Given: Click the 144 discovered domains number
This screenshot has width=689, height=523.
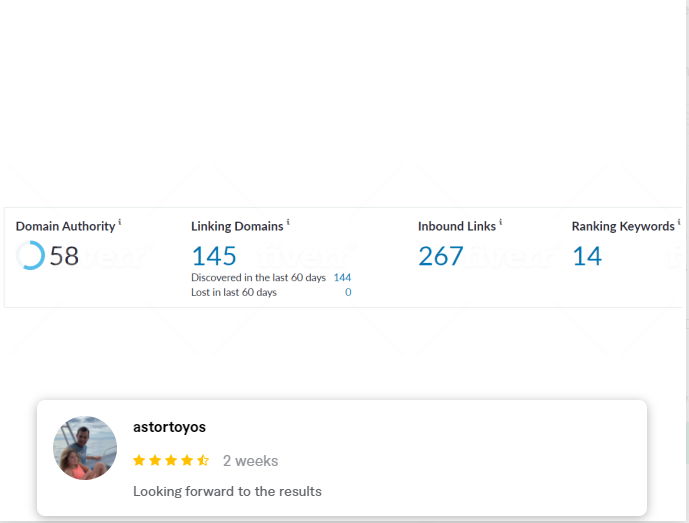Looking at the screenshot, I should point(342,277).
